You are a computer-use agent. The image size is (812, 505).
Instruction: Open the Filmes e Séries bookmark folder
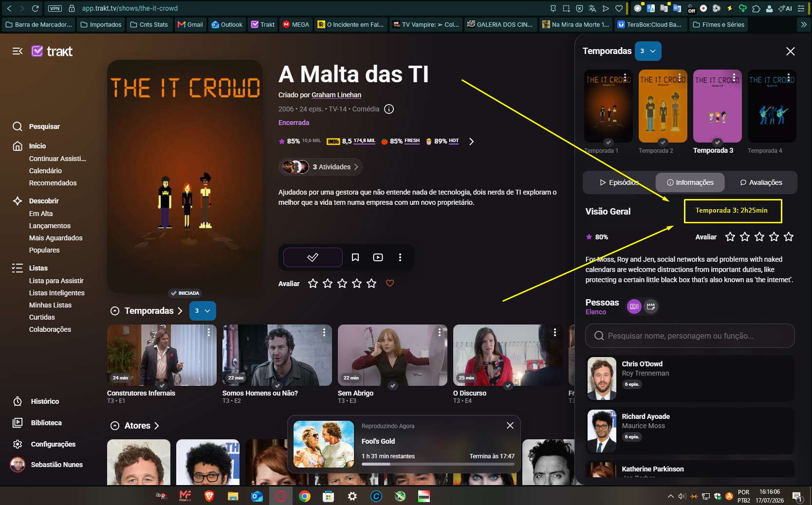[x=719, y=24]
